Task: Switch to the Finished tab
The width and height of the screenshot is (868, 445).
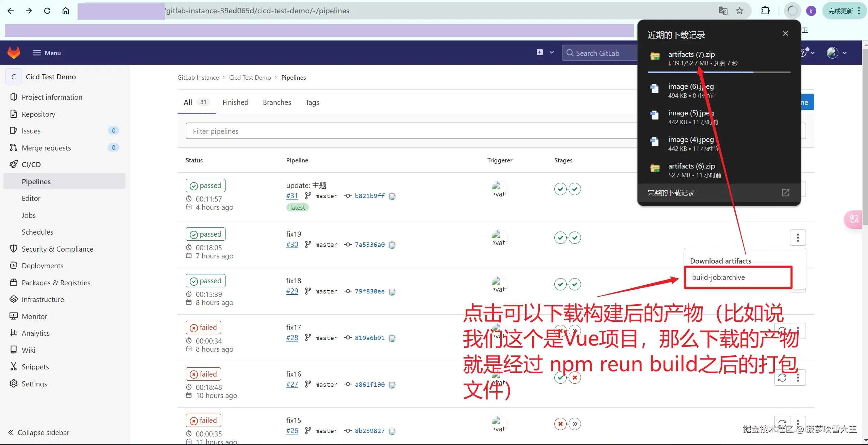Action: tap(235, 102)
